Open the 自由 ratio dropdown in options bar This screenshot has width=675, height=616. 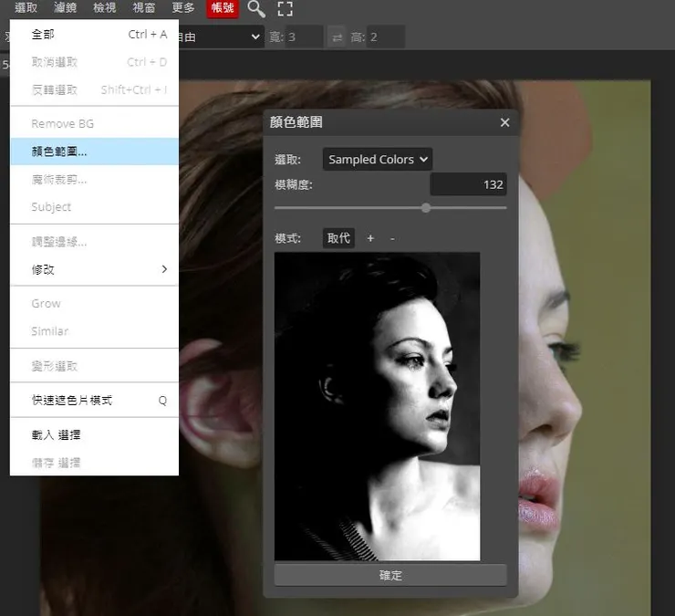(x=220, y=37)
